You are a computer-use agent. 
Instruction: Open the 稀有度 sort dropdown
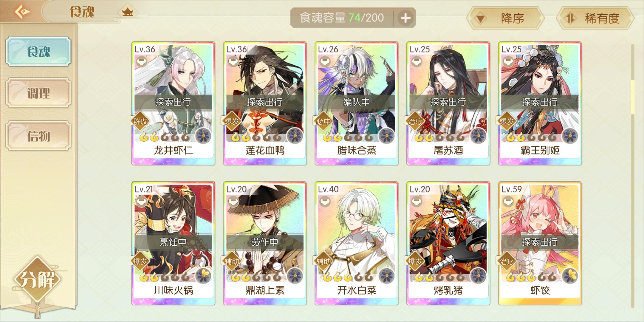coord(595,18)
